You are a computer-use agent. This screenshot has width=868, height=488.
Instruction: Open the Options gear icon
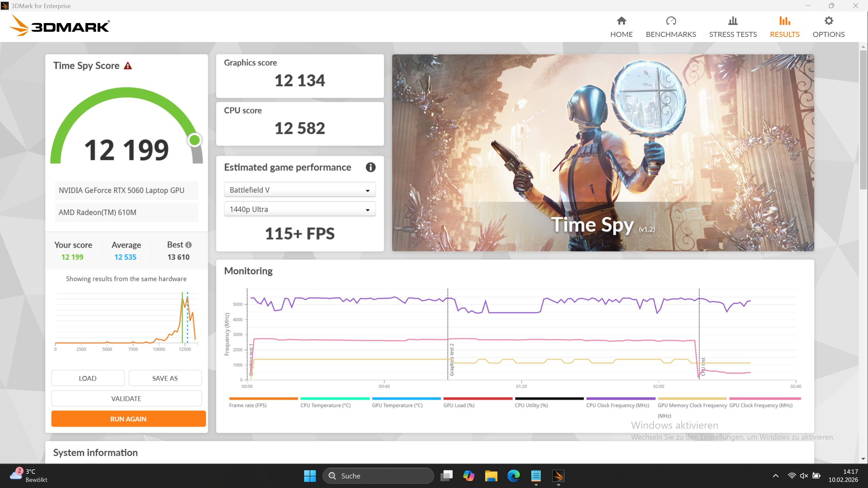coord(828,21)
